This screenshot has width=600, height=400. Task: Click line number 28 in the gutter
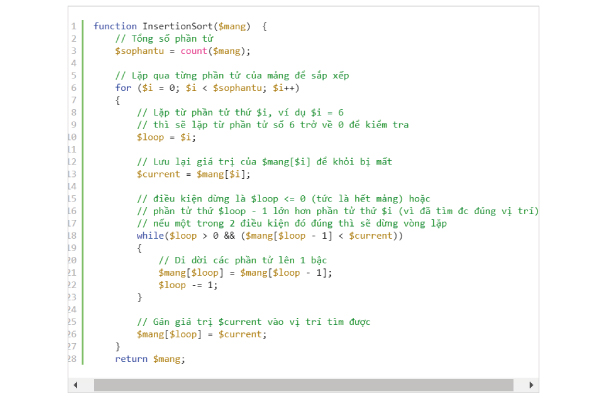pyautogui.click(x=72, y=359)
